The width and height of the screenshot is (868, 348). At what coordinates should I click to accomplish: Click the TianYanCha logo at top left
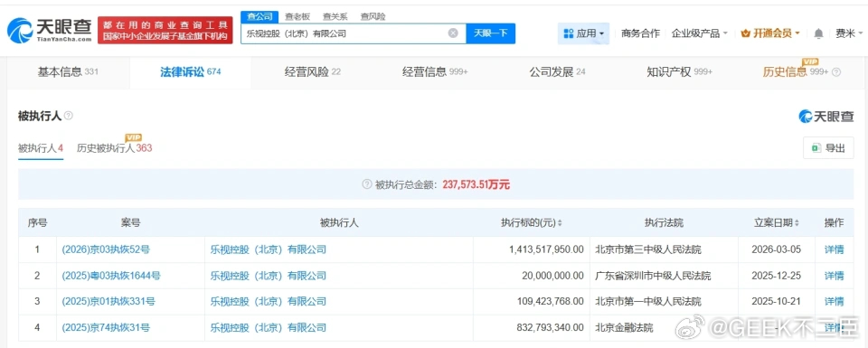[x=49, y=31]
